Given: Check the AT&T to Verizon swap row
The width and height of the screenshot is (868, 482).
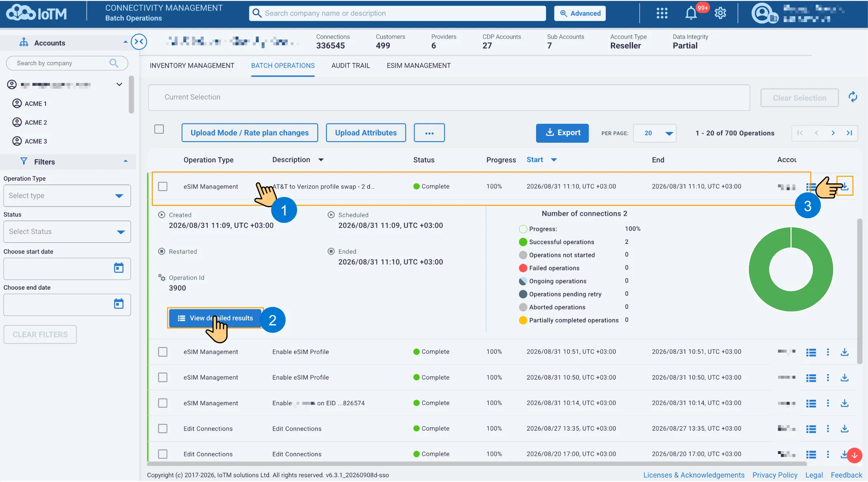Looking at the screenshot, I should (163, 186).
